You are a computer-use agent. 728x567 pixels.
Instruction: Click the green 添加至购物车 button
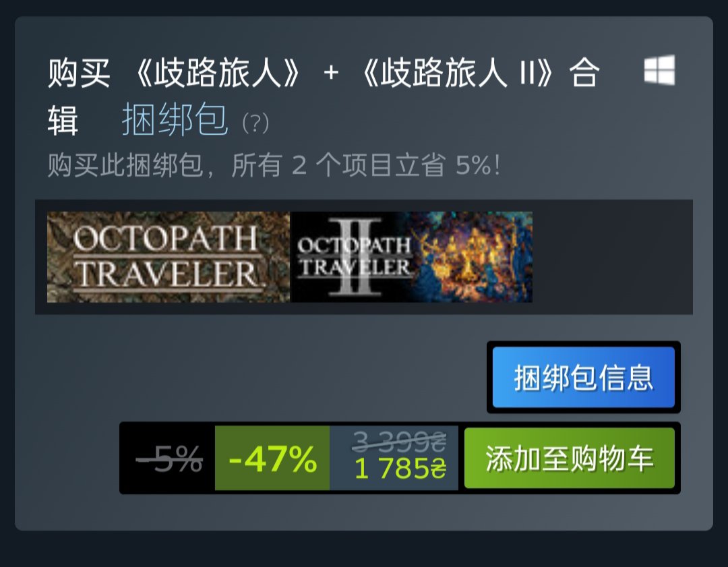569,458
